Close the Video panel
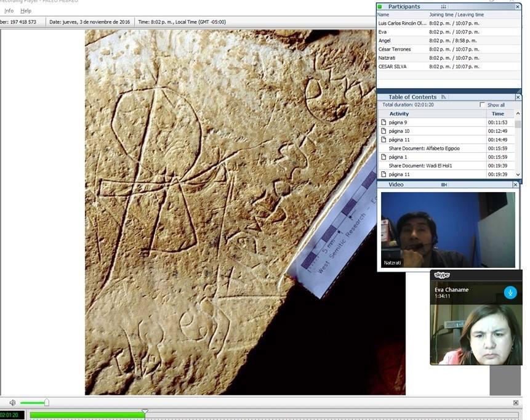The width and height of the screenshot is (530, 420). coord(515,185)
